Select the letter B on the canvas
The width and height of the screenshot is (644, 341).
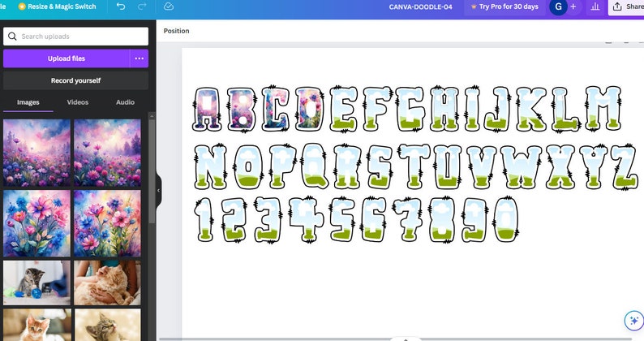pos(242,110)
